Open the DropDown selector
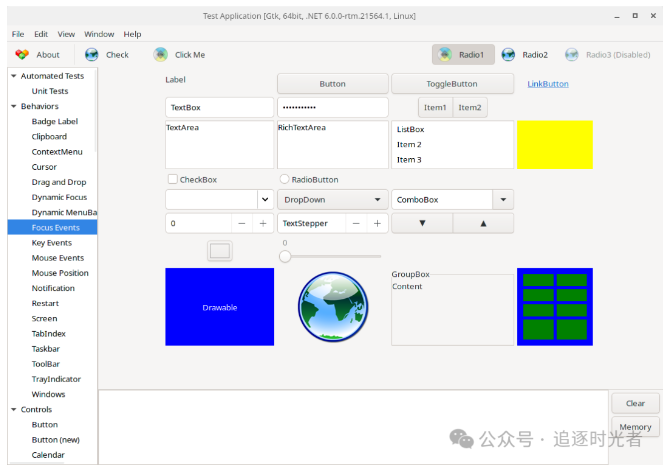 (333, 200)
